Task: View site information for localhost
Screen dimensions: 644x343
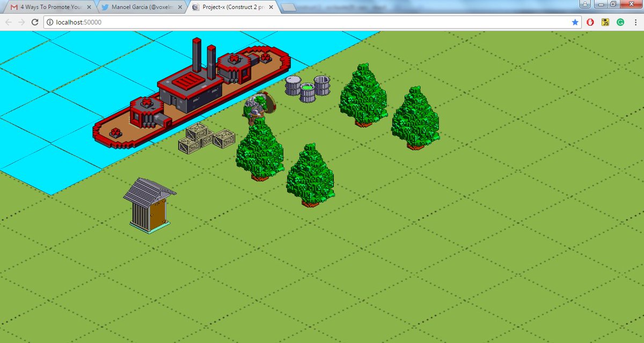Action: point(50,23)
